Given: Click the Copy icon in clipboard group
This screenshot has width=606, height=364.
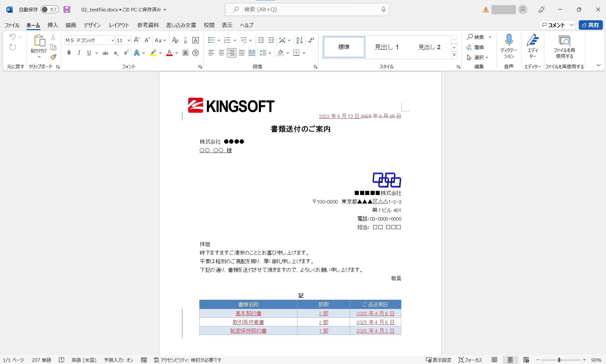Looking at the screenshot, I should [x=53, y=47].
